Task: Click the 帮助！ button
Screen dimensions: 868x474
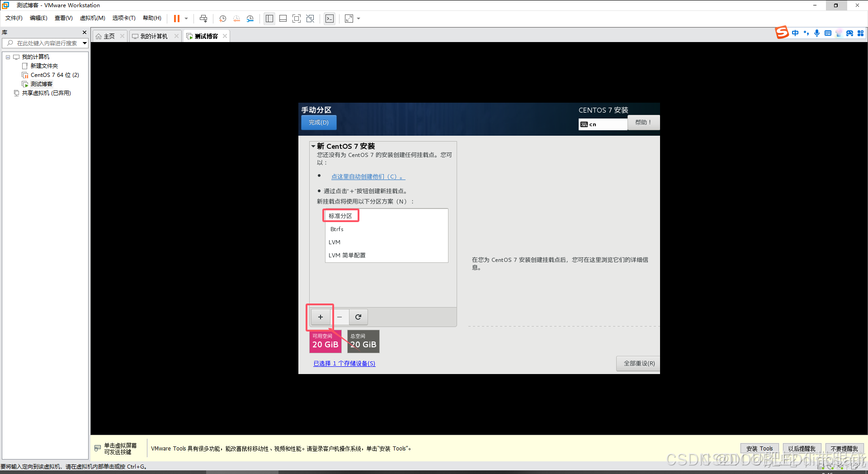Action: point(643,123)
